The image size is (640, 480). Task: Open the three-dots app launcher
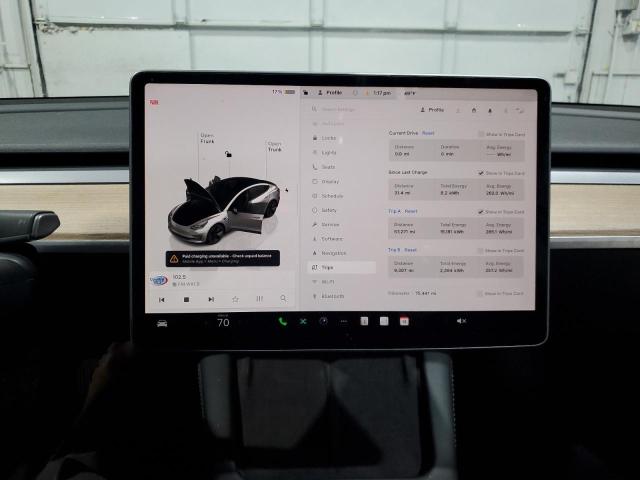(x=344, y=321)
